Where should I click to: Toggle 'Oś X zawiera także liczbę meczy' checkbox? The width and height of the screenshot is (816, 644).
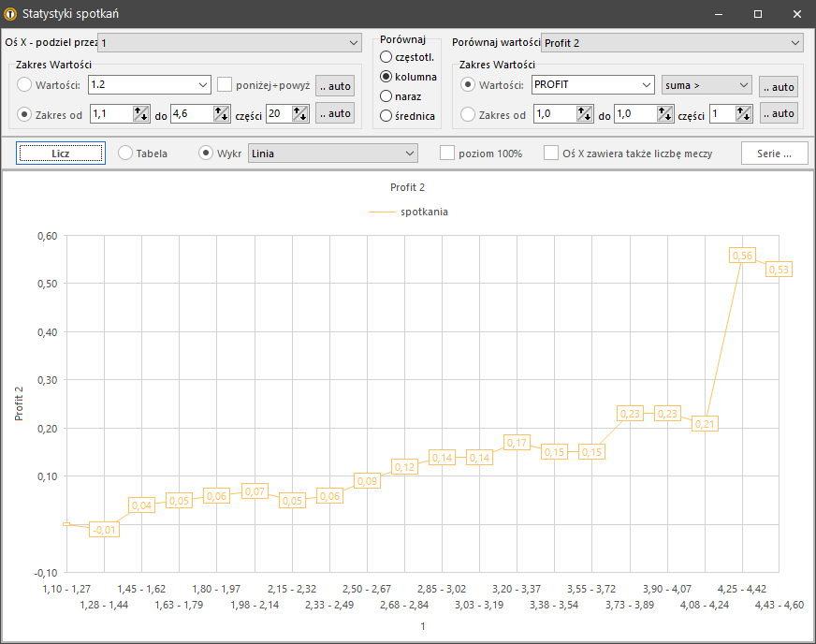click(x=552, y=153)
